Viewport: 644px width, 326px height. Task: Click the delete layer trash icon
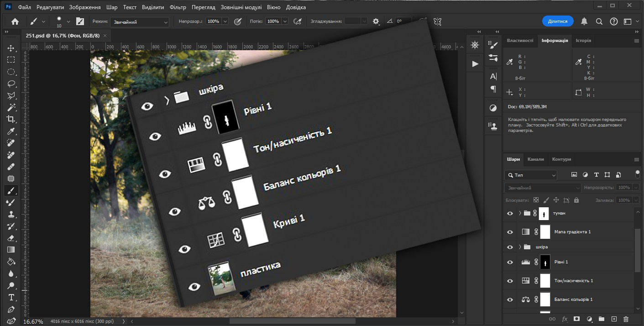point(626,319)
